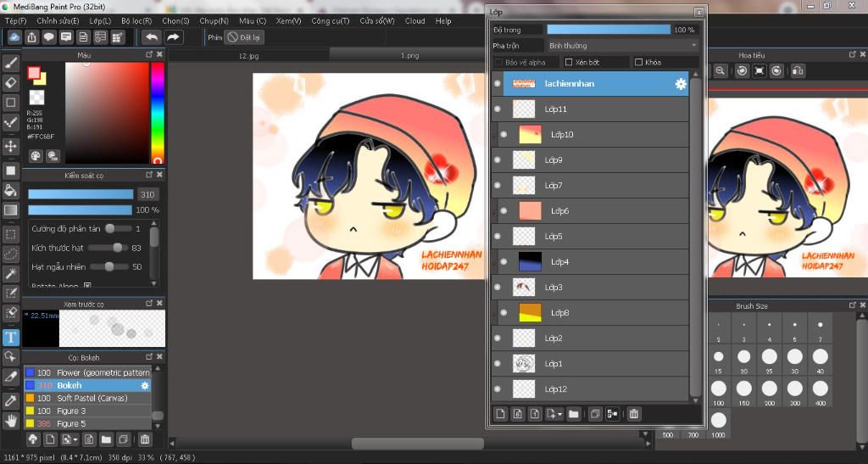Hide the Lớp11 layer
868x464 pixels.
497,109
